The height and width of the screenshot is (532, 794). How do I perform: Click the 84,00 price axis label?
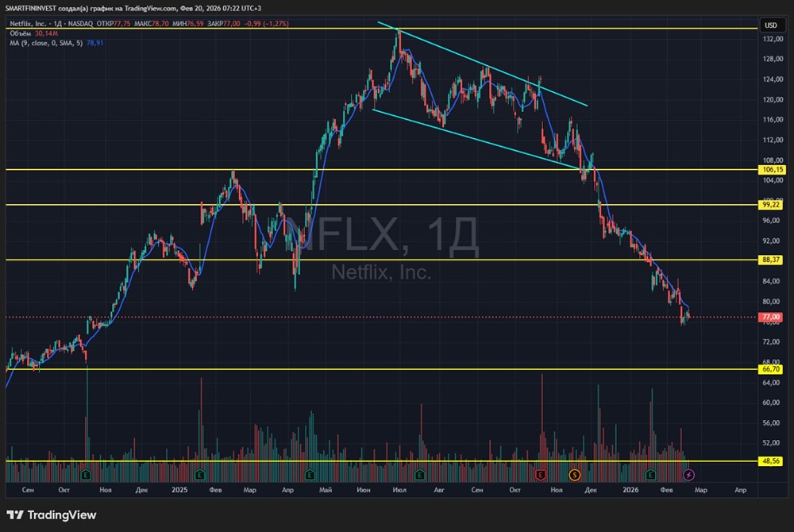pyautogui.click(x=773, y=281)
